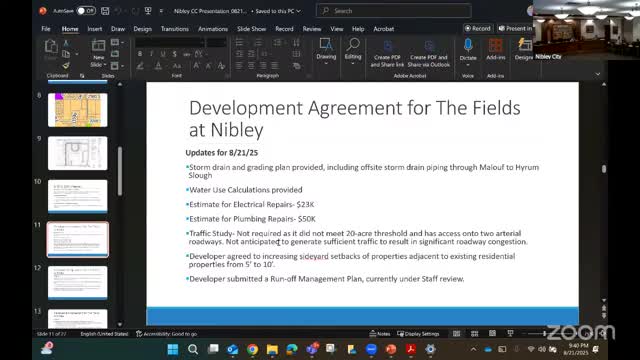Click the Create PDF and Share link icon

387,46
